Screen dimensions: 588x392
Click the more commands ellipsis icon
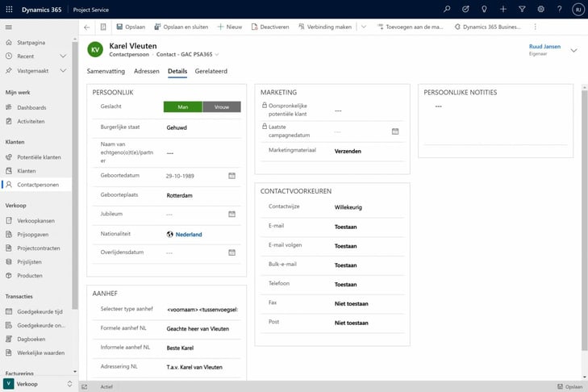(x=535, y=27)
